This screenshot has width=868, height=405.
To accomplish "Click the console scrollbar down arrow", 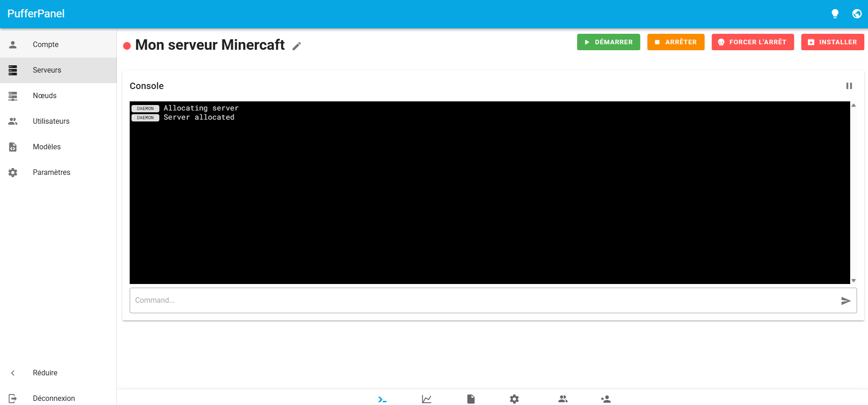I will [x=853, y=280].
